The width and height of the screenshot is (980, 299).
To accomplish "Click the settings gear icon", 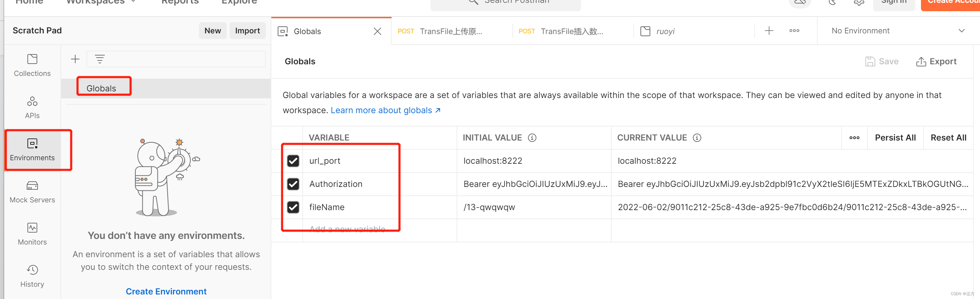I will tap(858, 2).
